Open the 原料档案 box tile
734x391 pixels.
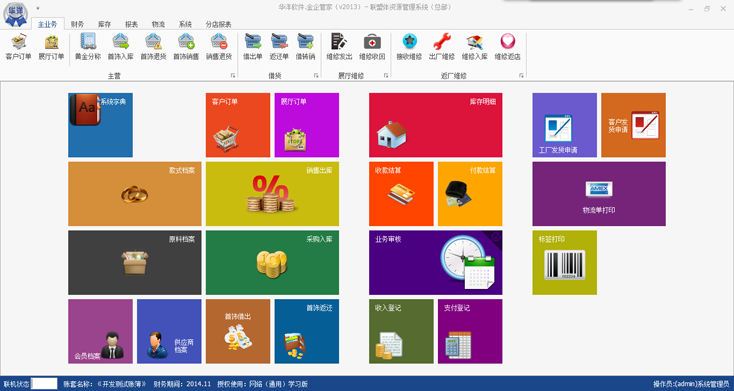[135, 263]
